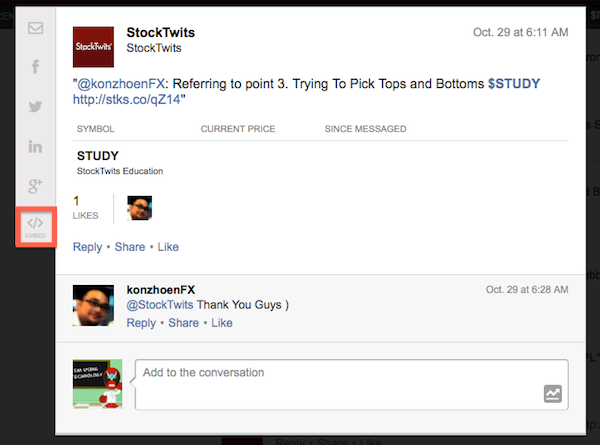Open the Embed code option
The height and width of the screenshot is (445, 600).
[x=36, y=227]
